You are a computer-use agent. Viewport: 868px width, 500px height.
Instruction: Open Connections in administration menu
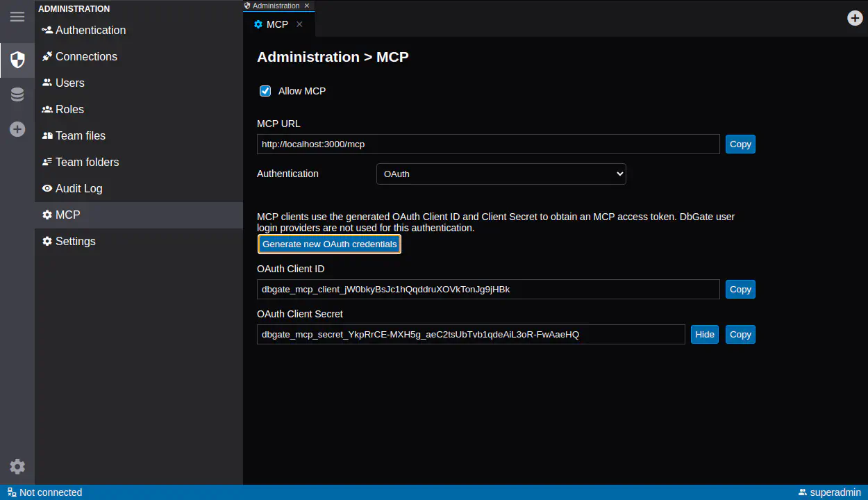(139, 56)
